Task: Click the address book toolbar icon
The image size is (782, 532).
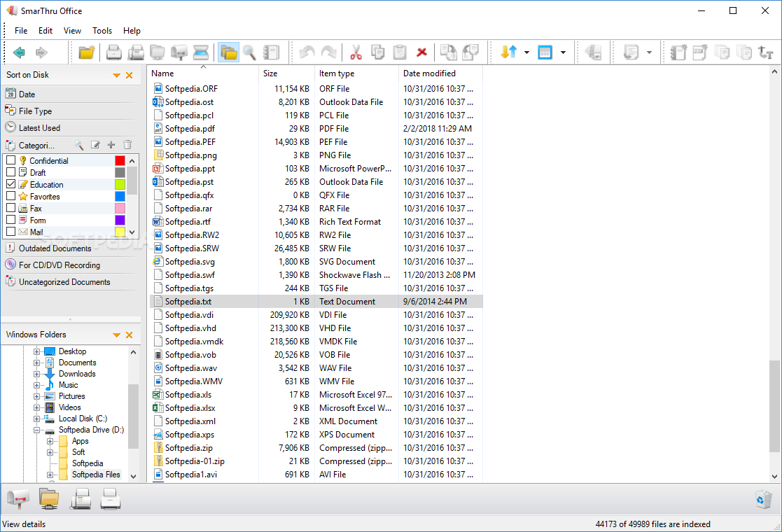Action: point(272,52)
